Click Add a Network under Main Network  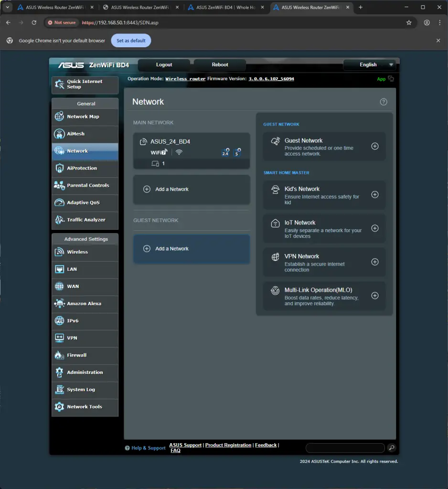[x=192, y=189]
